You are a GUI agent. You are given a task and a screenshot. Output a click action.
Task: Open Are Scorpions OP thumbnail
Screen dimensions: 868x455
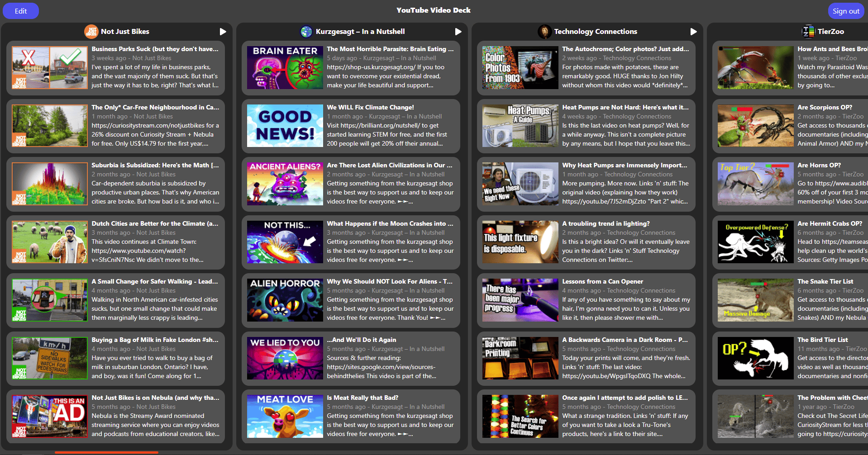coord(756,126)
